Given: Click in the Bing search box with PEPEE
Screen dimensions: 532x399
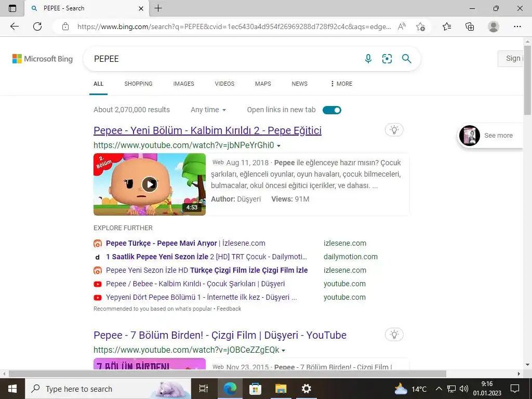Looking at the screenshot, I should coord(224,59).
